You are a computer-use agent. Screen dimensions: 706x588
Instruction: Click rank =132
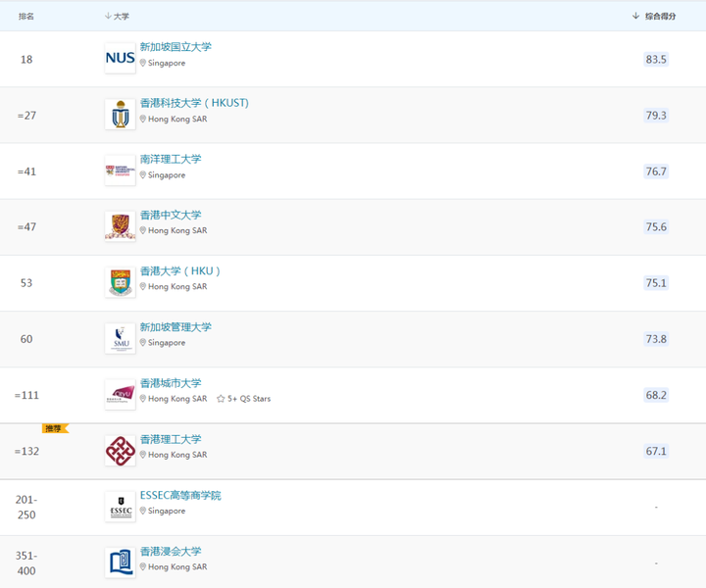coord(26,451)
